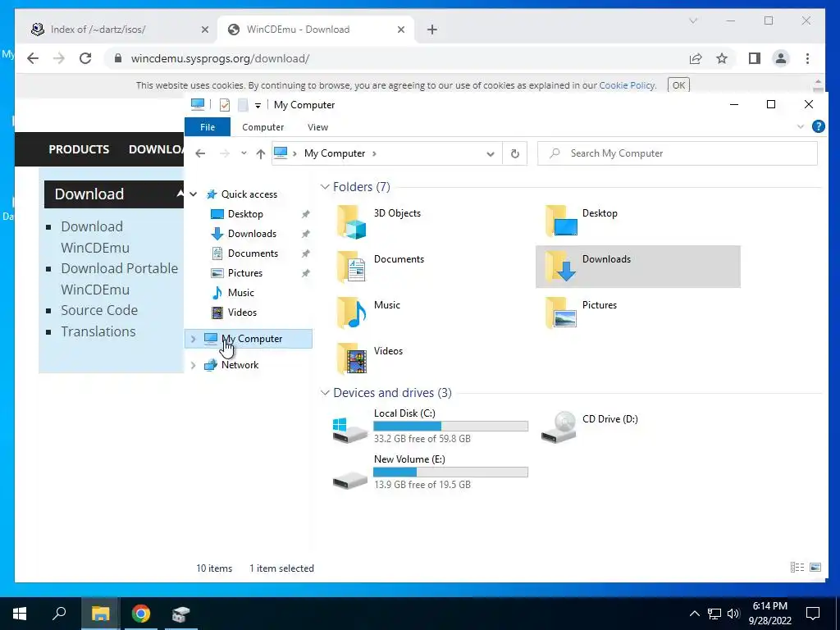Open Local Disk (C:) drive
Image resolution: width=840 pixels, height=630 pixels.
pyautogui.click(x=430, y=427)
